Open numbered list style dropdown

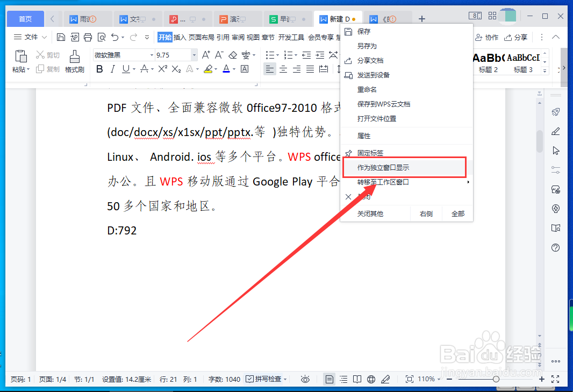click(x=296, y=55)
